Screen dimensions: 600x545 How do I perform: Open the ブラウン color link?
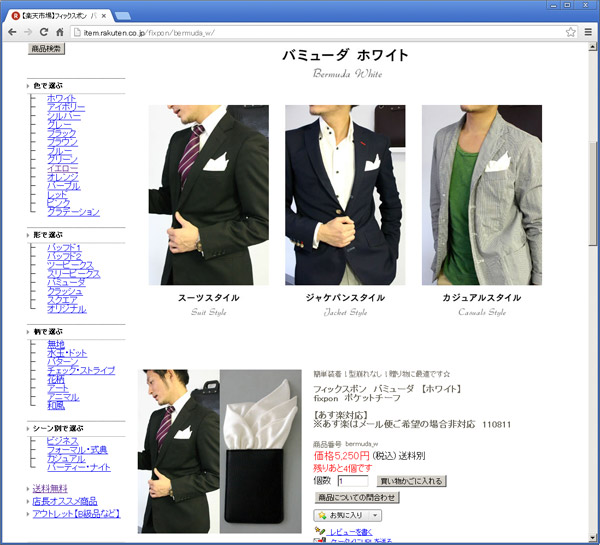click(62, 142)
